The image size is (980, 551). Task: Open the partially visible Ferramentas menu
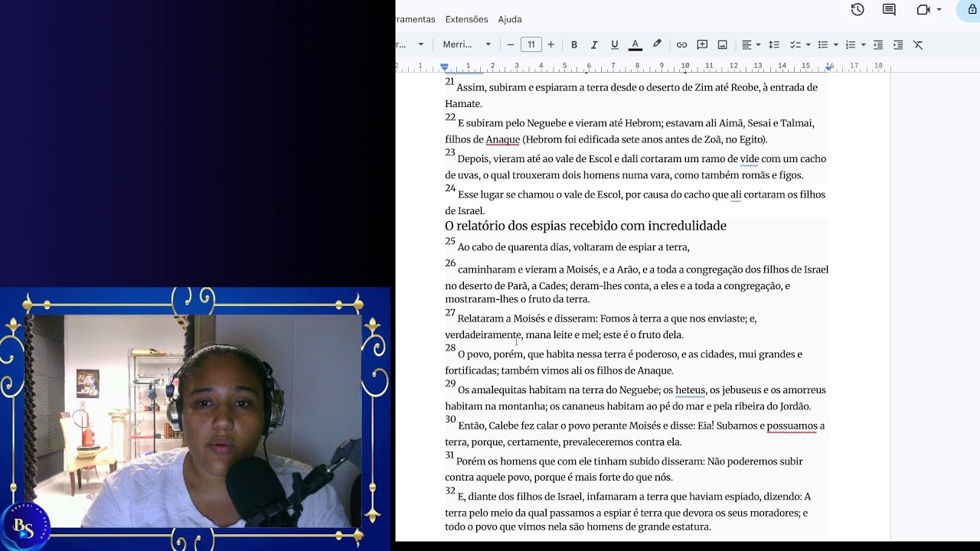(x=416, y=19)
